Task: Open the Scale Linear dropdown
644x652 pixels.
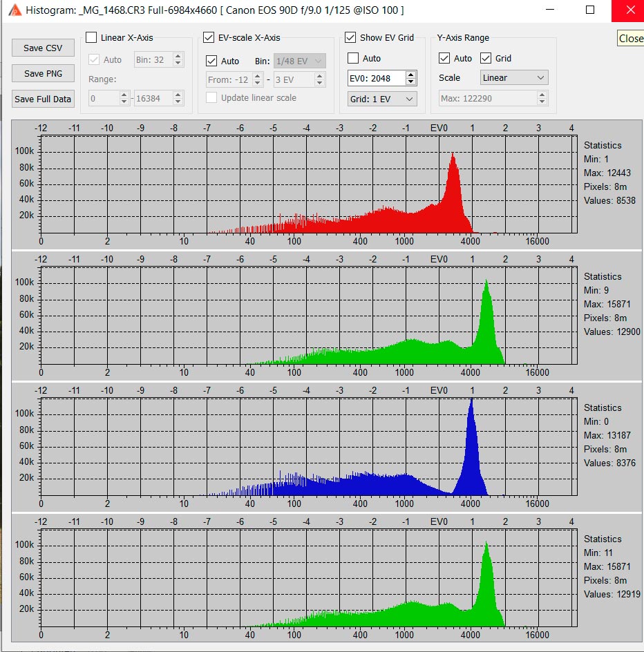Action: (513, 78)
